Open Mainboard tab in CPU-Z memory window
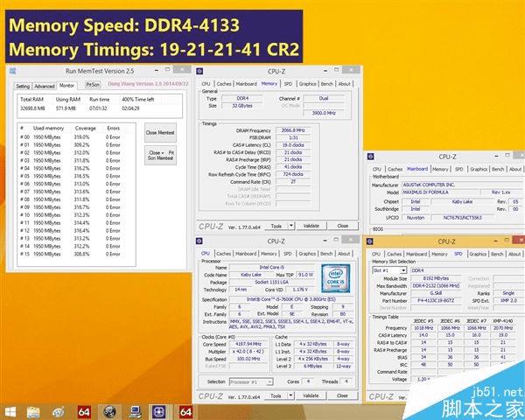The height and width of the screenshot is (420, 525). tap(247, 84)
